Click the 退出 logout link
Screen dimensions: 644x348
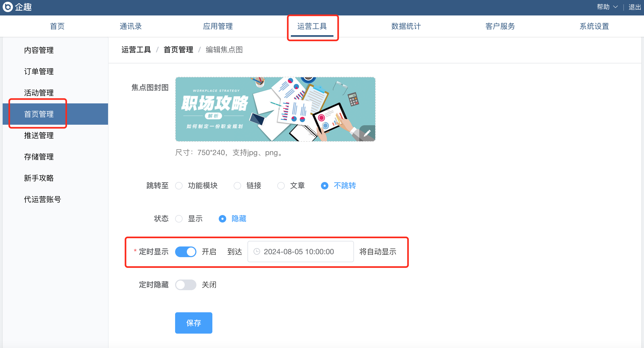[x=635, y=7]
